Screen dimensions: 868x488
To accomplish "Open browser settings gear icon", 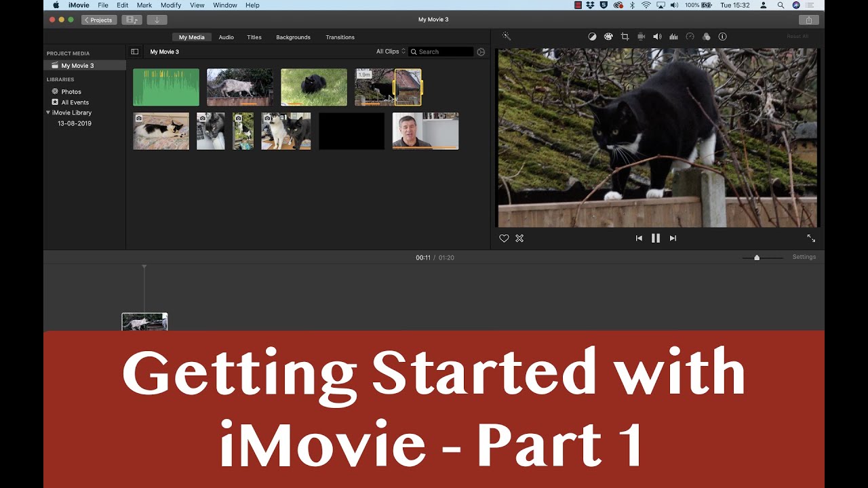I will point(481,52).
